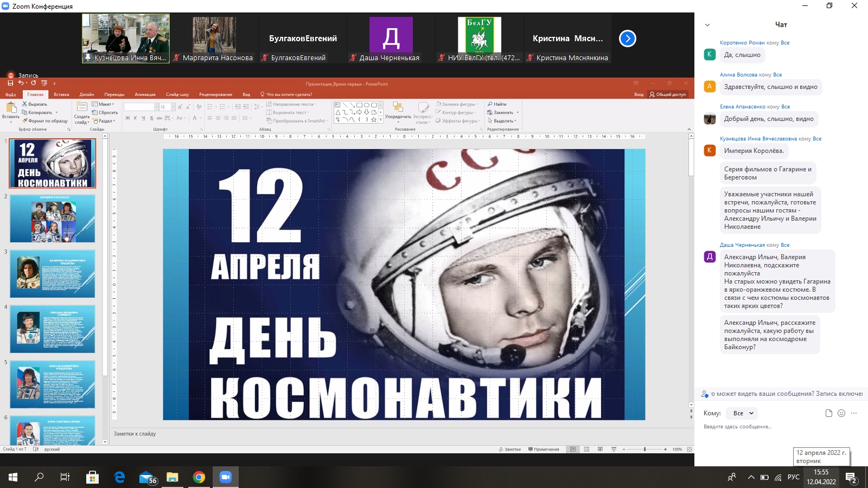Click the zoom in plus button
This screenshot has height=488, width=868.
click(x=666, y=449)
